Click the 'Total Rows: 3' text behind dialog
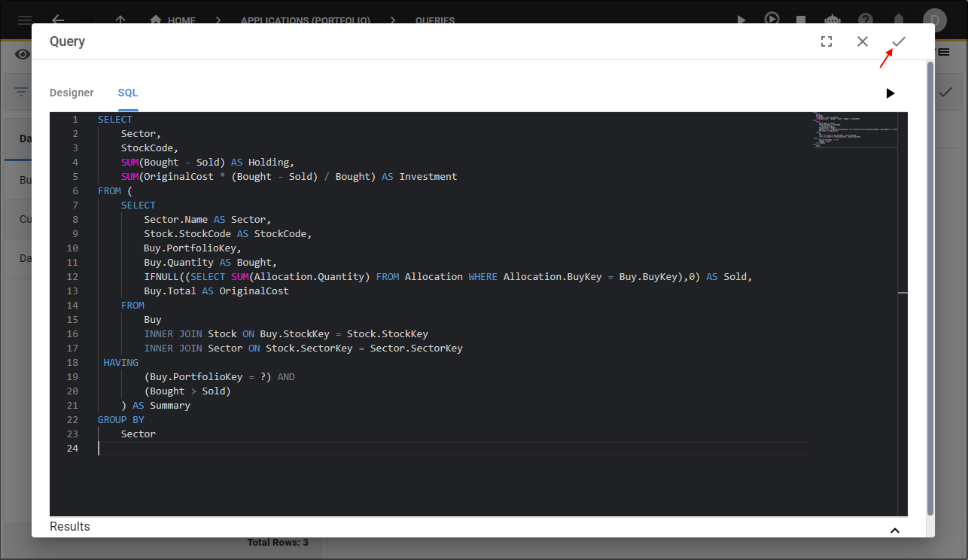The image size is (968, 560). point(278,542)
